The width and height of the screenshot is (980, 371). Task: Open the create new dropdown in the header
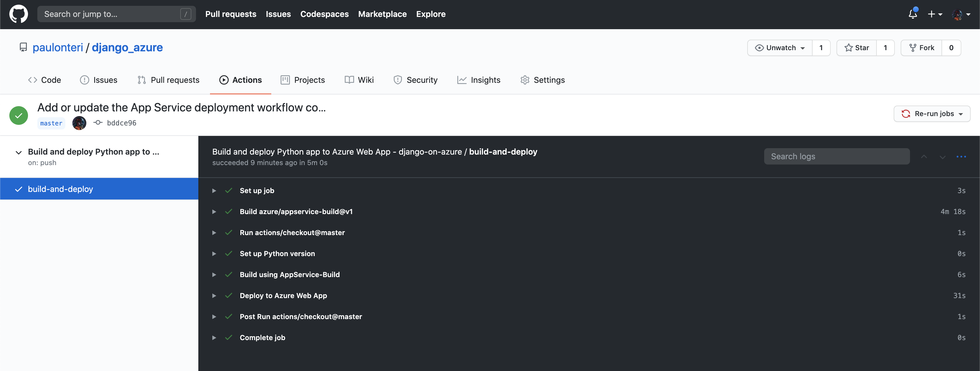[x=935, y=14]
